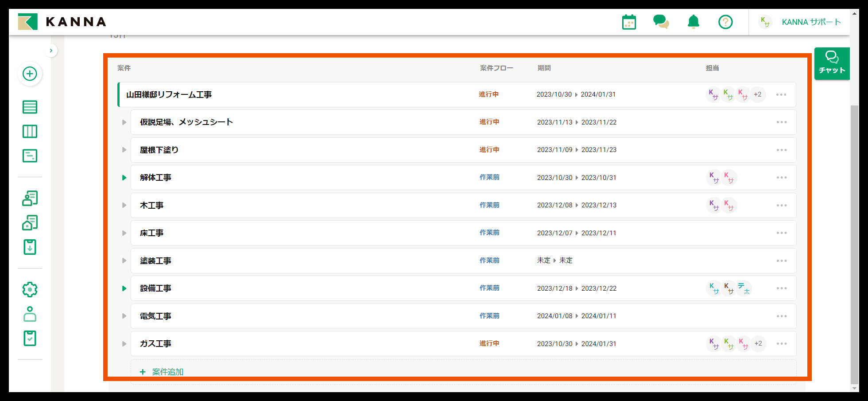Expand the 仮説足場、メッシュシート row
Viewport: 868px width, 401px height.
click(x=124, y=122)
